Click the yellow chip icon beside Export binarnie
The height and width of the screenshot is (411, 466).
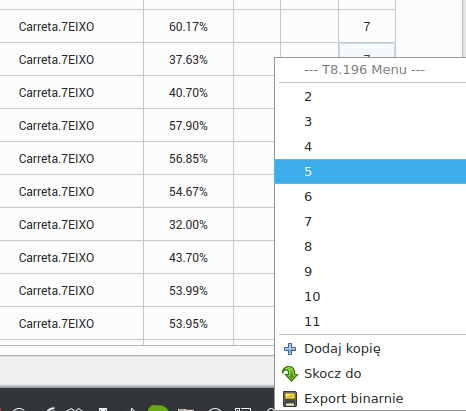(x=290, y=399)
